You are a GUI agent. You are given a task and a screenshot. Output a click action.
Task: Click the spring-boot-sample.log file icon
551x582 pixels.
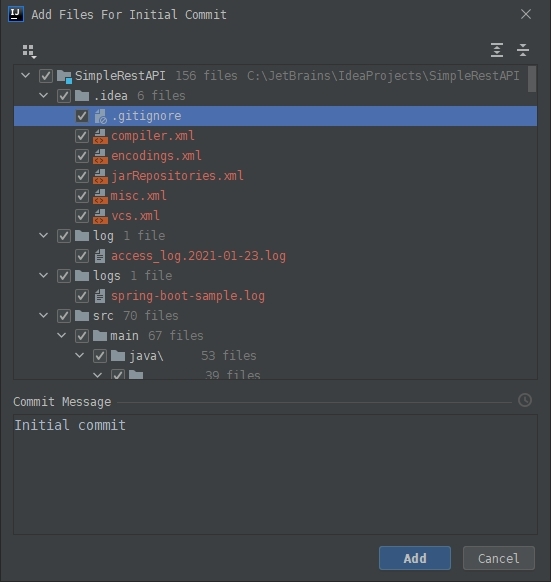100,296
